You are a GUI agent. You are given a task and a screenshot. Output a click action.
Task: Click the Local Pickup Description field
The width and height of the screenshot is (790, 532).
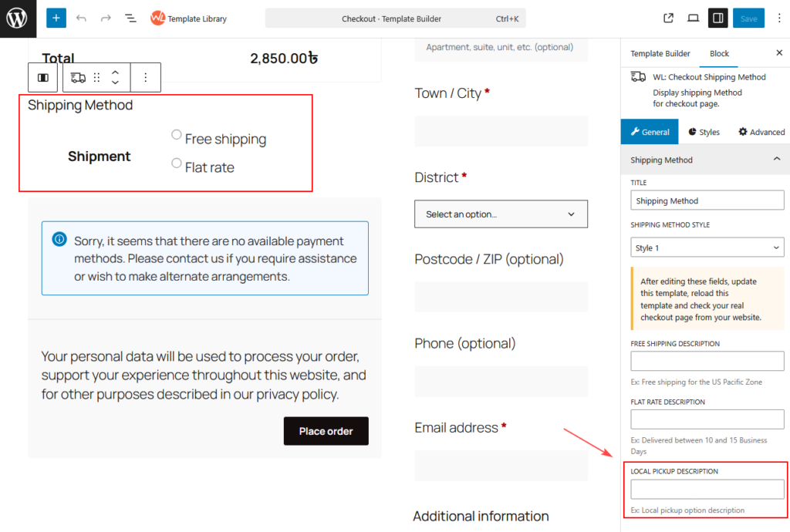(707, 489)
